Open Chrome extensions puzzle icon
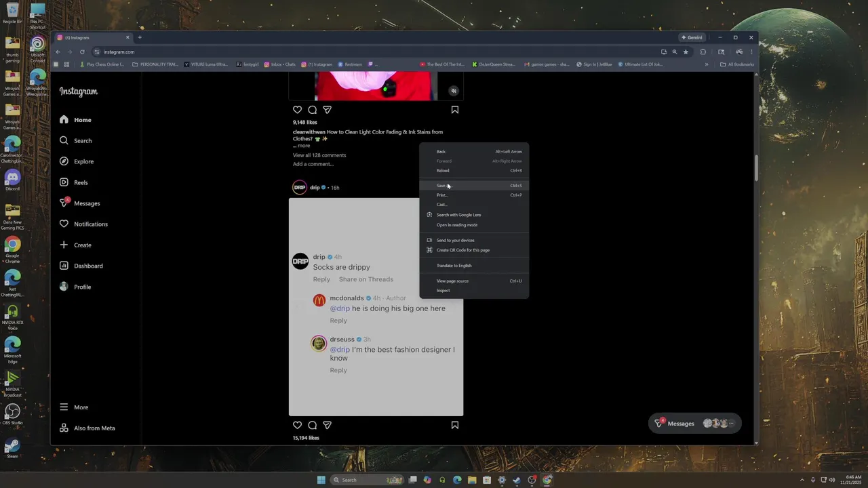 [703, 52]
